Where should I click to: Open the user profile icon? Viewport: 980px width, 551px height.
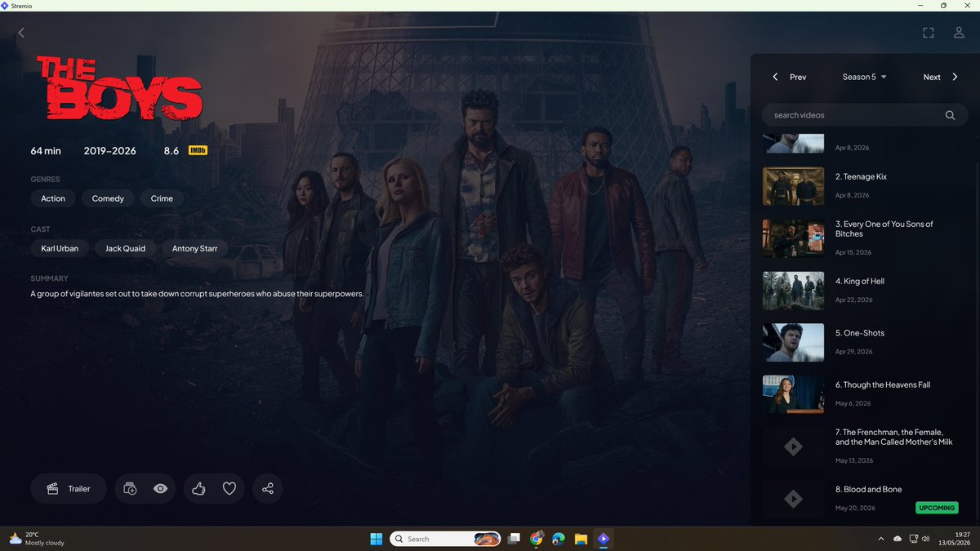point(959,33)
